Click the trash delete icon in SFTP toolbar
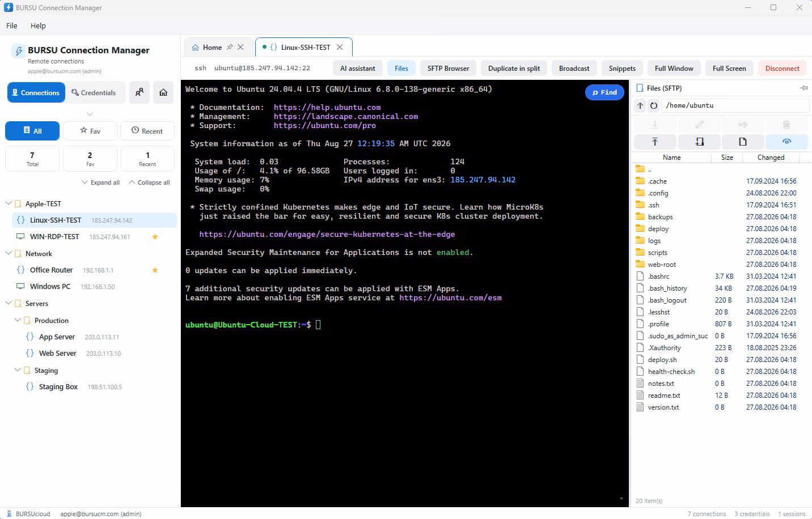812x519 pixels. tap(786, 125)
